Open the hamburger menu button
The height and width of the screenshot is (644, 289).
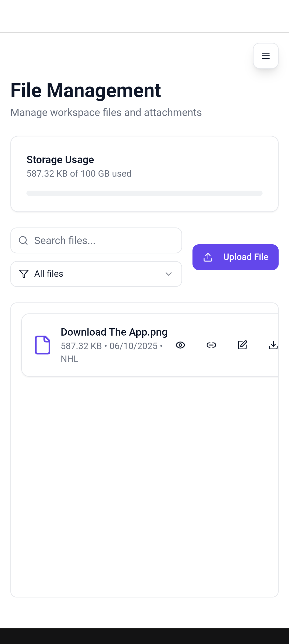[266, 56]
